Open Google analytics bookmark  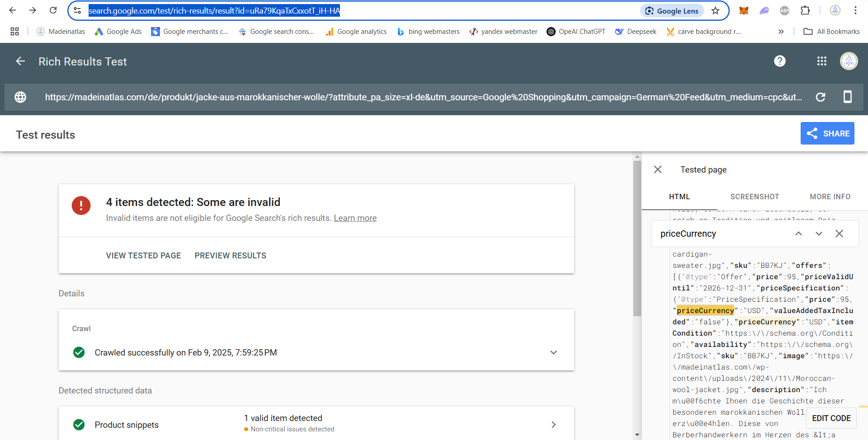point(356,32)
